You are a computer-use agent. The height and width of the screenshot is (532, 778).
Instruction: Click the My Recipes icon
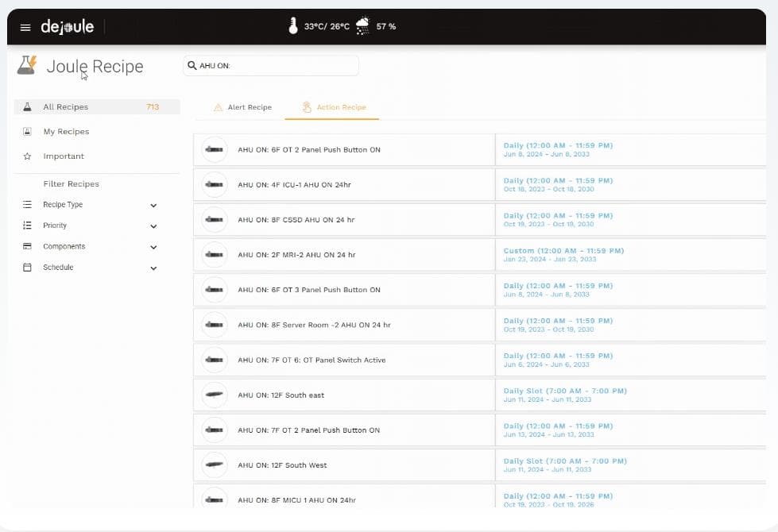(x=26, y=131)
